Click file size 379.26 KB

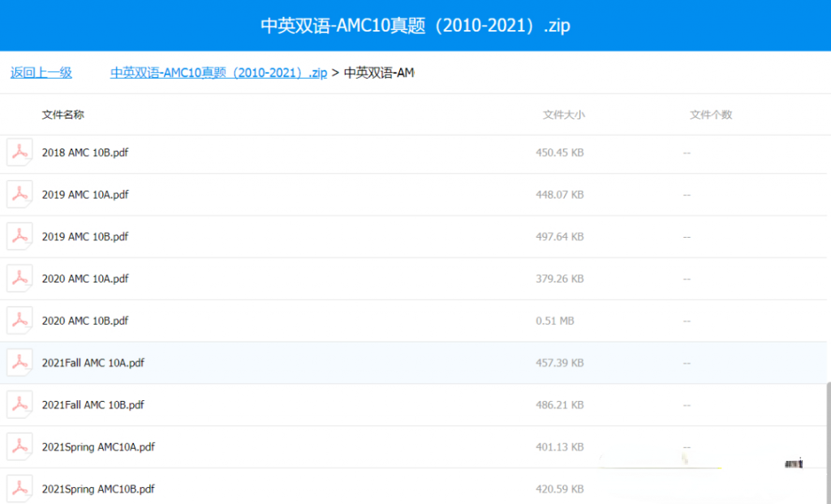560,278
